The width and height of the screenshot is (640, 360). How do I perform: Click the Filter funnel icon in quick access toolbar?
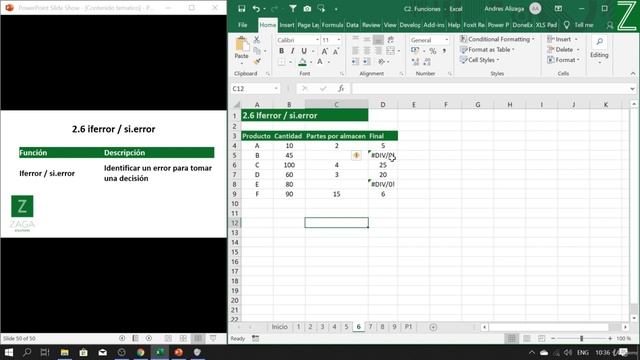[x=293, y=9]
